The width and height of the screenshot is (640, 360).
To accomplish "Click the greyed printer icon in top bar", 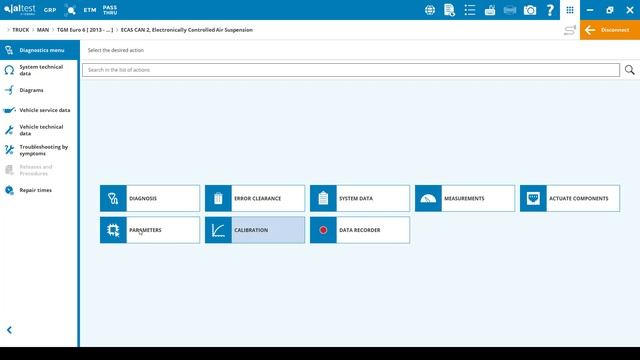I will click(510, 10).
